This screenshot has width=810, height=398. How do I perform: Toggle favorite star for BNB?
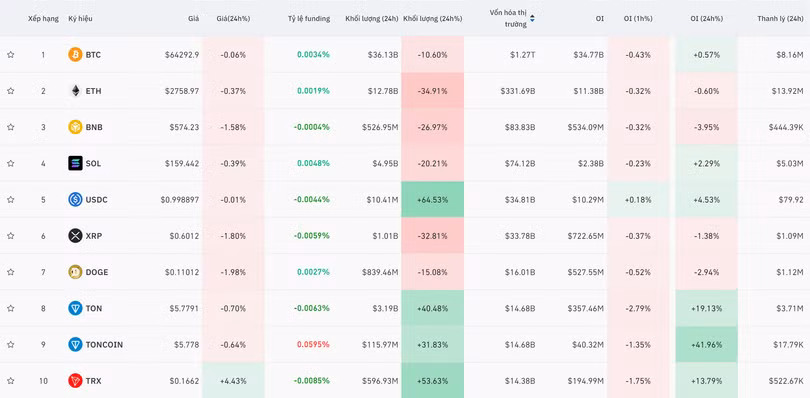click(x=10, y=127)
